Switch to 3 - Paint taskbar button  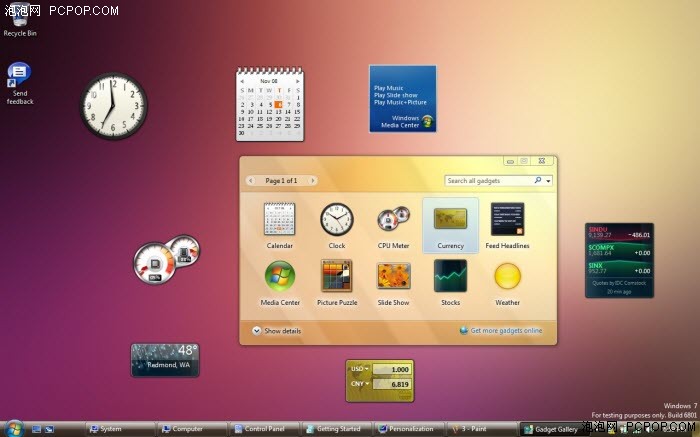[x=482, y=429]
